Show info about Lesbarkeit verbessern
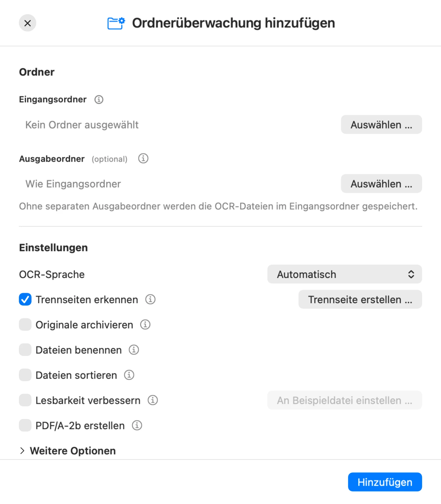This screenshot has height=504, width=441. point(153,400)
